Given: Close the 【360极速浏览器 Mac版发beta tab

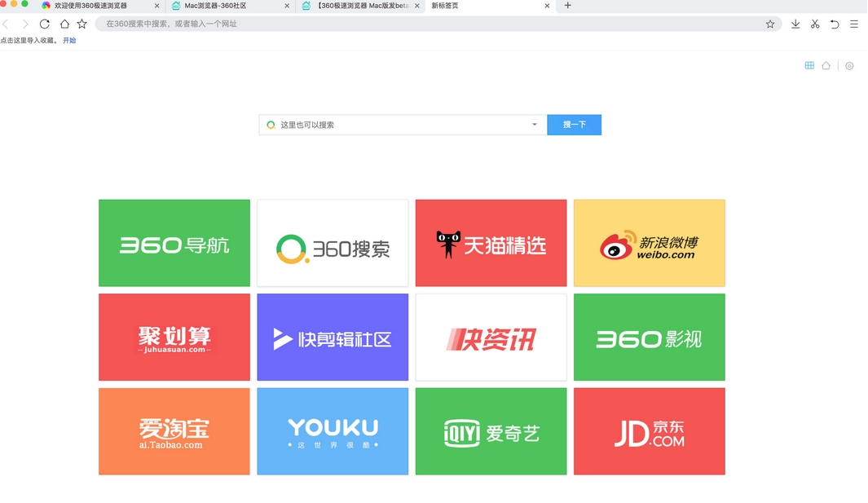Looking at the screenshot, I should 416,6.
